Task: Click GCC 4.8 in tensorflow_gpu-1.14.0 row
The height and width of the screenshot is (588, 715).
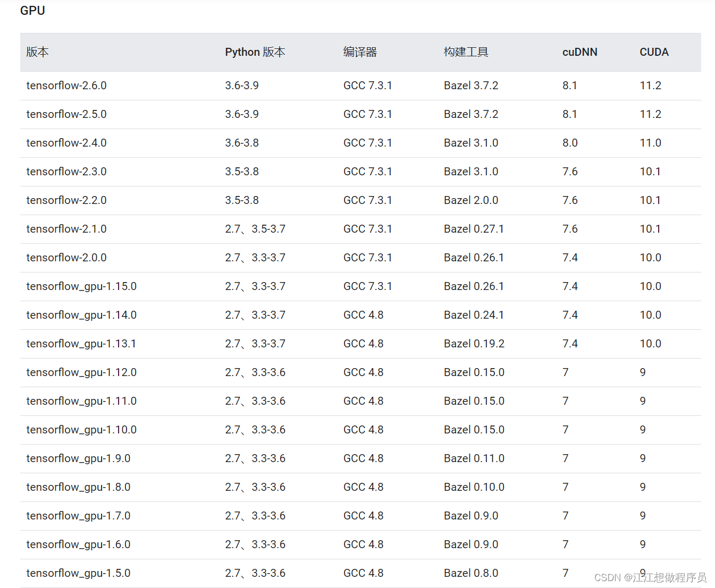Action: pyautogui.click(x=364, y=315)
